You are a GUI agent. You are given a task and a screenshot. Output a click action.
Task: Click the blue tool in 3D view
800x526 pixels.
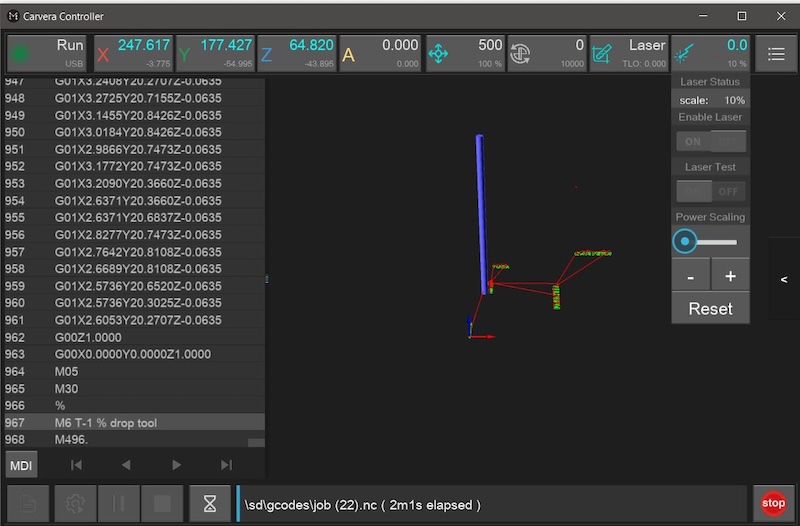[x=481, y=214]
